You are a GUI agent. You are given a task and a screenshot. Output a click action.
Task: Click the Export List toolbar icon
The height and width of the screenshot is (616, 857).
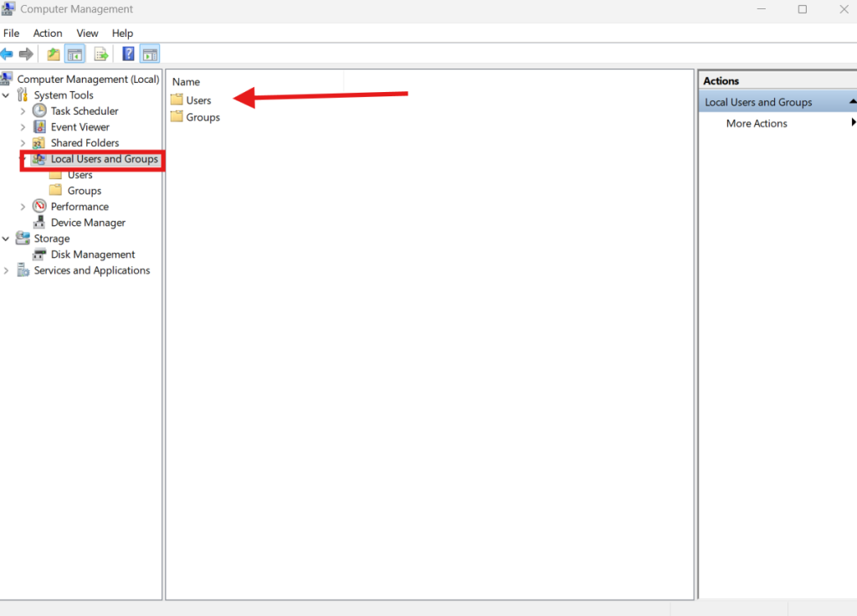100,53
